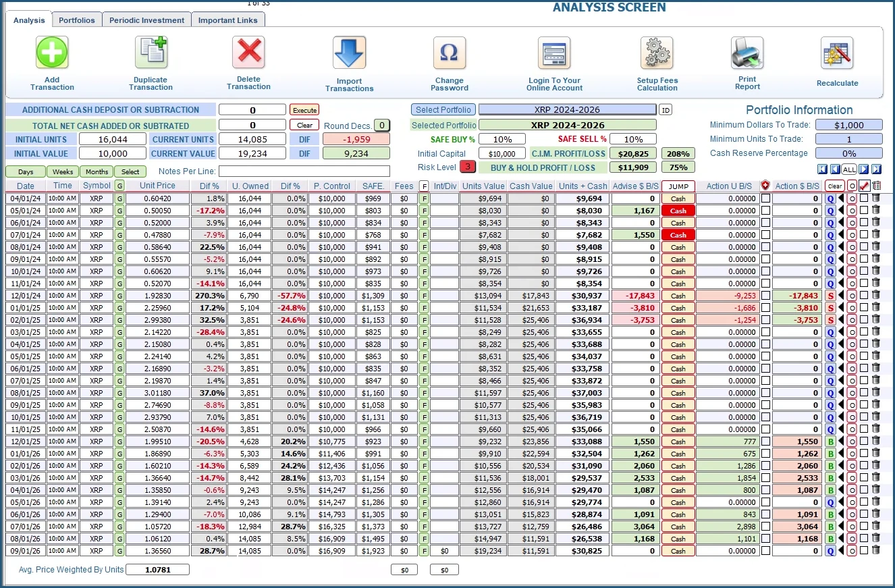This screenshot has width=895, height=588.
Task: Click the B icon in the 12/01/25 row
Action: coord(831,442)
